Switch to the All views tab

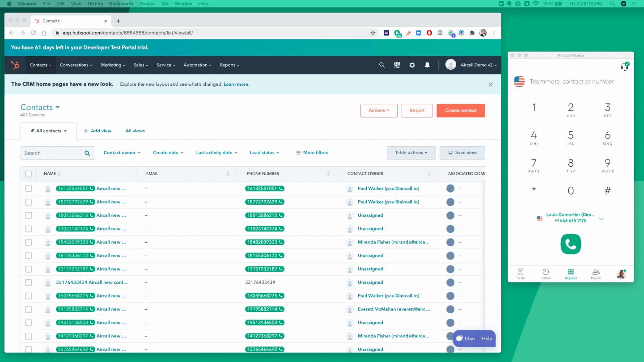tap(135, 131)
